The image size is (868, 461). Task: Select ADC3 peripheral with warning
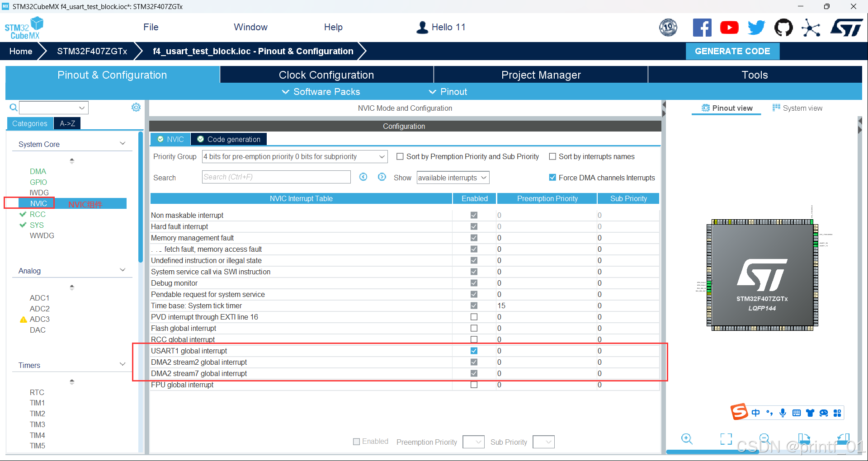39,319
